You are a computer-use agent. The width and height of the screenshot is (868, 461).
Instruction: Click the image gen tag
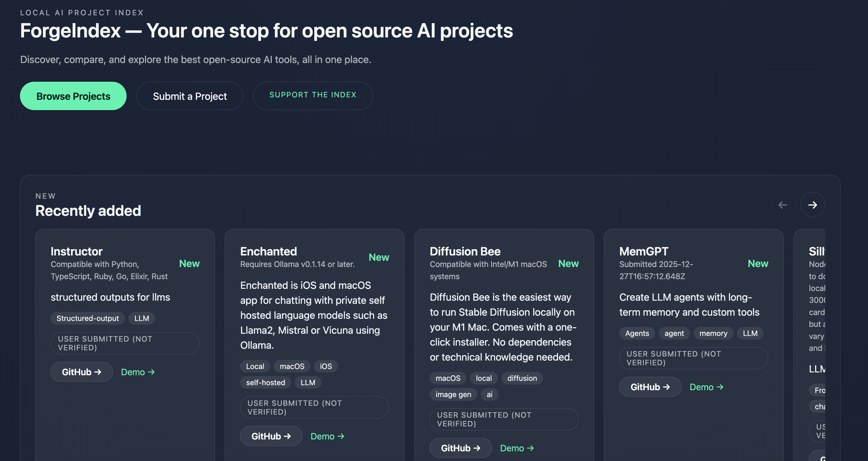pyautogui.click(x=453, y=394)
